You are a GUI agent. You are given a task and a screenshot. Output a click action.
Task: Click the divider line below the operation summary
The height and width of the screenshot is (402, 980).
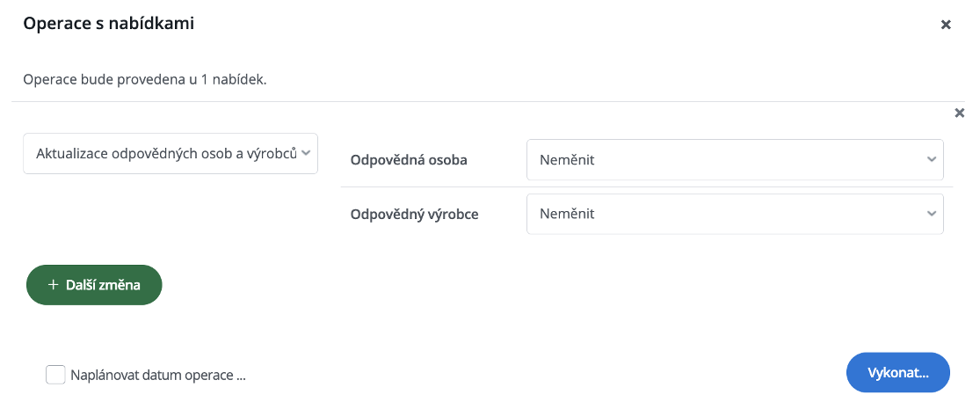click(488, 101)
